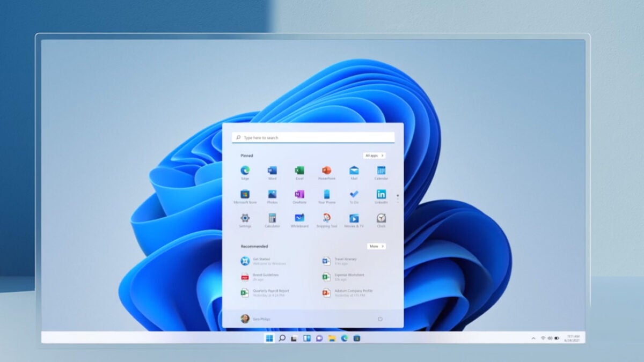Open Adatum Company Profile presentation
644x362 pixels.
(347, 292)
